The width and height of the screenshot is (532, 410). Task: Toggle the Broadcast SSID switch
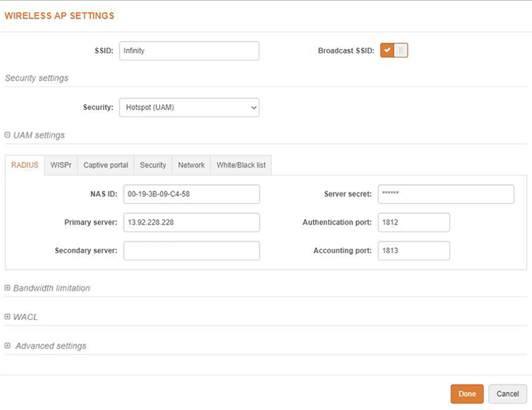pyautogui.click(x=394, y=50)
